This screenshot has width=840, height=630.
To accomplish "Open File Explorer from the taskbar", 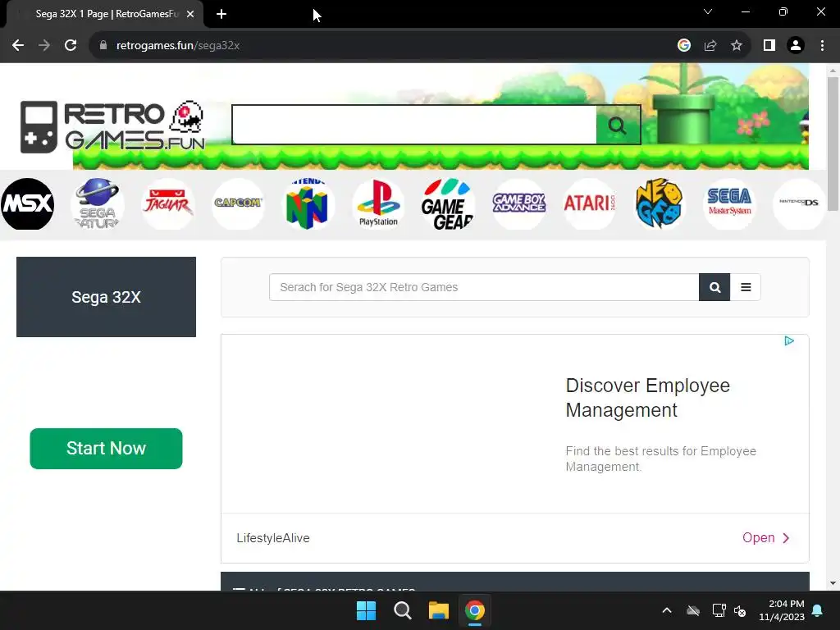I will 438,610.
